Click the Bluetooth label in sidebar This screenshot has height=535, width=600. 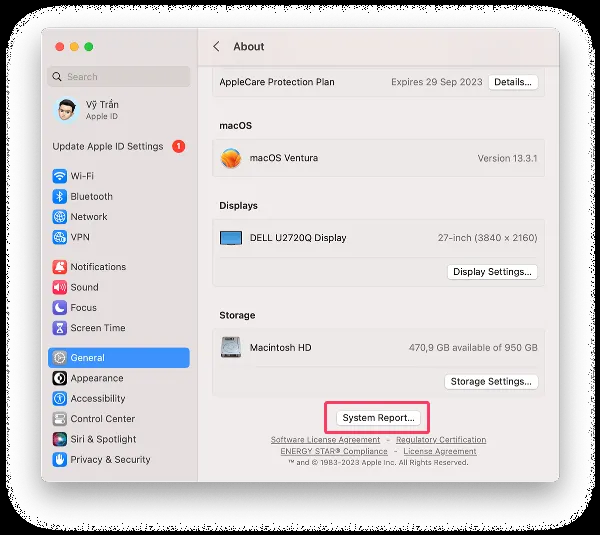[91, 196]
